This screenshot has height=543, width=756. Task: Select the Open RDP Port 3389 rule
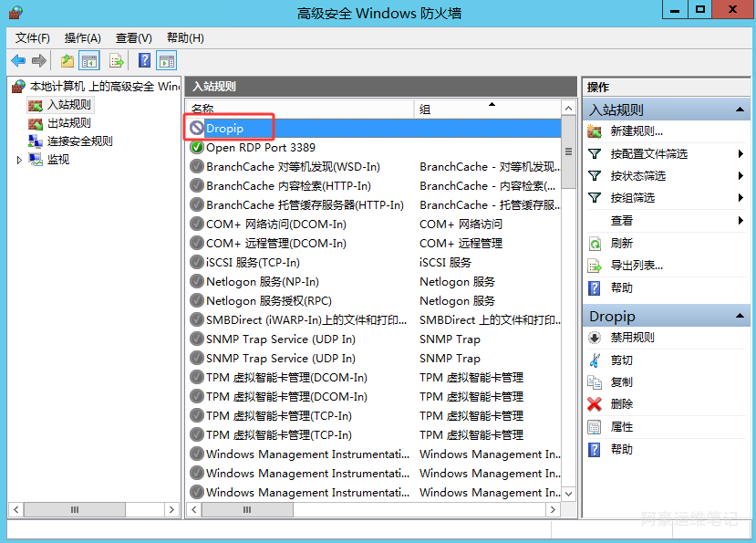(374, 147)
